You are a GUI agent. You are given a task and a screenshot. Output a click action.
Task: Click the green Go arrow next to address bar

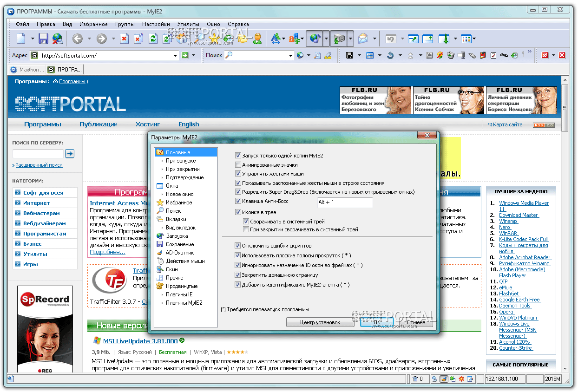point(185,55)
